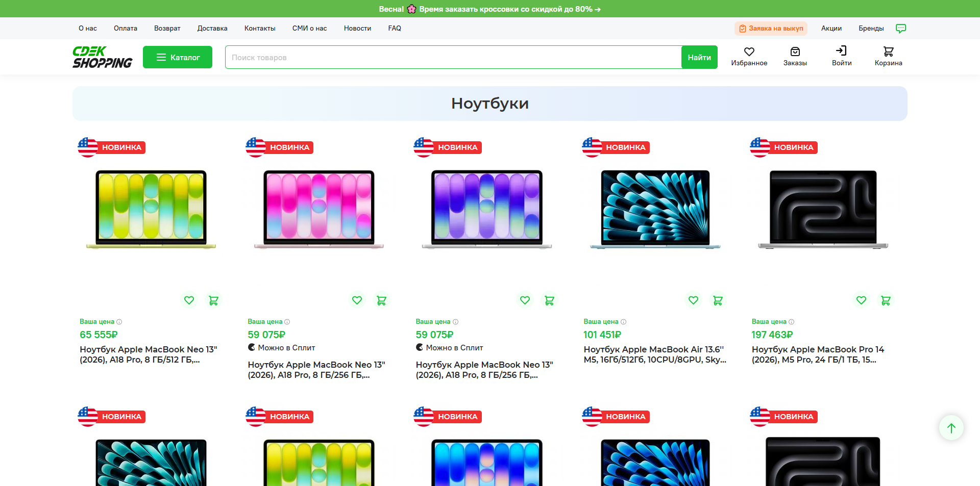Show price info for the 197 463₽ laptop

tap(791, 322)
